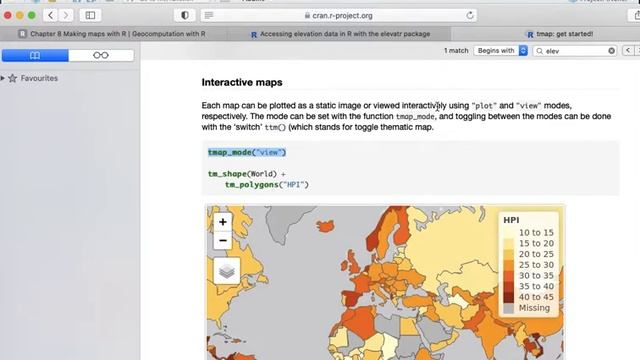Click the 40 to 45 legend swatch
This screenshot has width=640, height=360.
509,297
